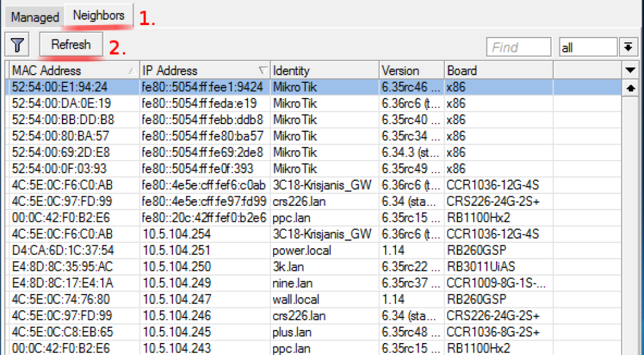Select MAC address D4:CA:6D:1C:37:54
Viewport: 644px width, 355px height.
point(63,250)
